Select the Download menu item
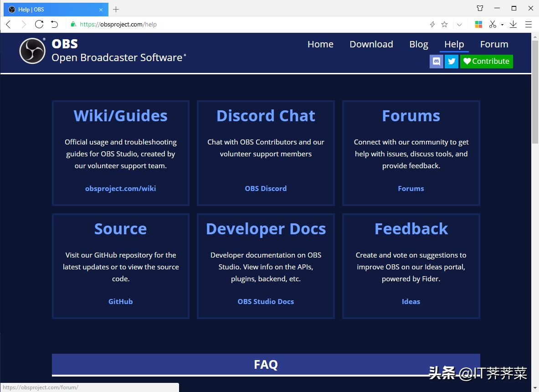This screenshot has height=392, width=539. pyautogui.click(x=371, y=44)
